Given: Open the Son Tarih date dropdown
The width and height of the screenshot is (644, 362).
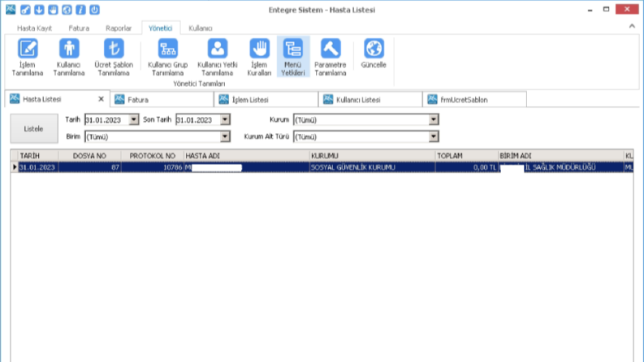Looking at the screenshot, I should (x=225, y=120).
